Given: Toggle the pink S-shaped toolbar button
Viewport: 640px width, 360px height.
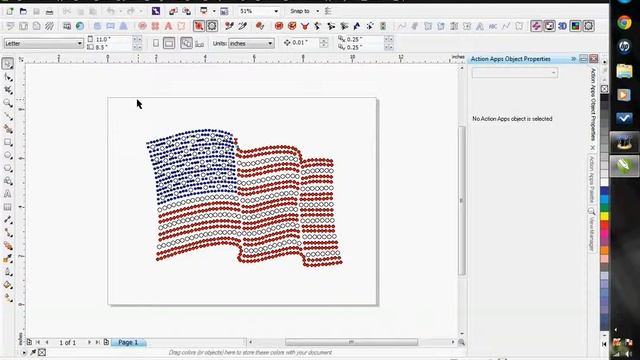Looking at the screenshot, I should pyautogui.click(x=536, y=26).
